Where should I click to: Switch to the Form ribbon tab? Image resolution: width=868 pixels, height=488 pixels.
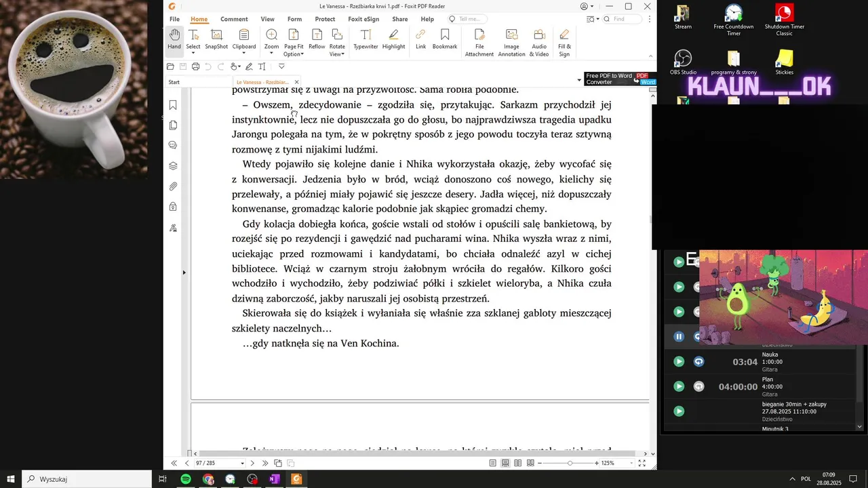294,19
